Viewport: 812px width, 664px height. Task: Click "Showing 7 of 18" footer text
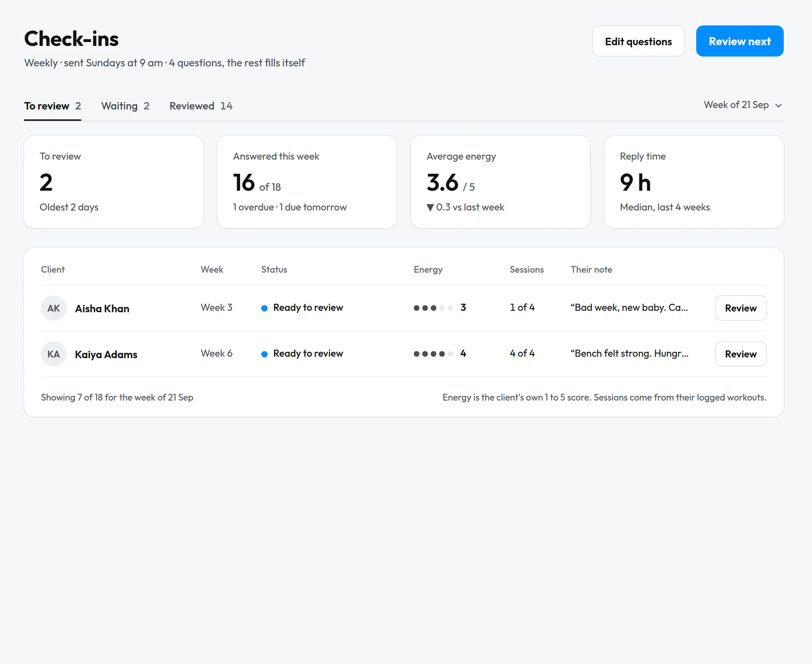(117, 397)
